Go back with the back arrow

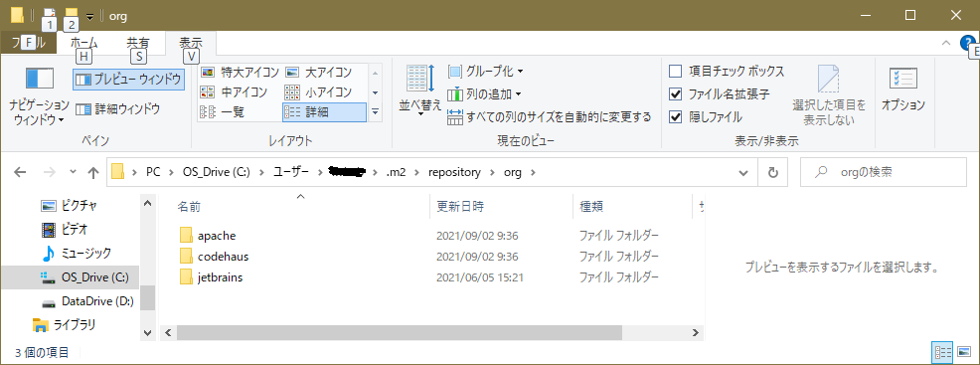click(20, 172)
